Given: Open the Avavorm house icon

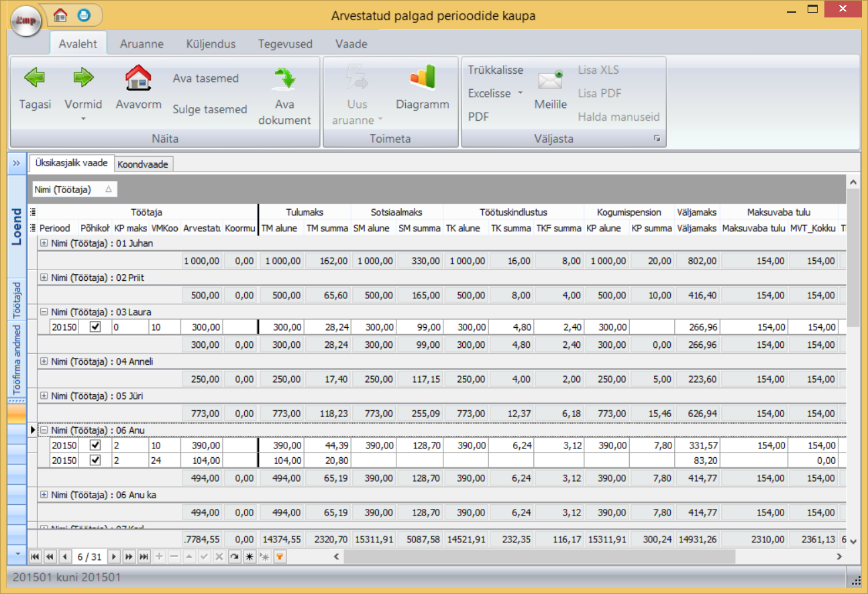Looking at the screenshot, I should tap(138, 78).
